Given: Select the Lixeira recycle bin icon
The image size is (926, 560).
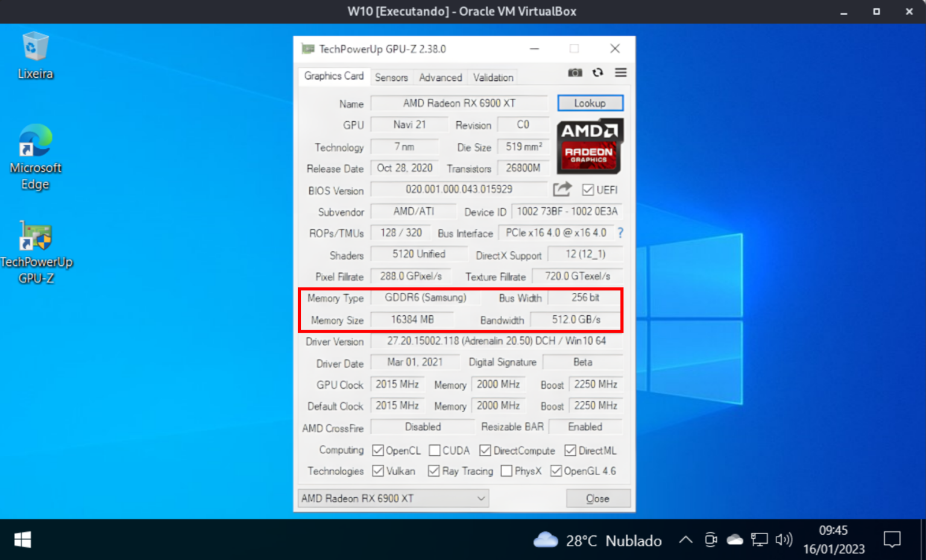Looking at the screenshot, I should [x=35, y=55].
